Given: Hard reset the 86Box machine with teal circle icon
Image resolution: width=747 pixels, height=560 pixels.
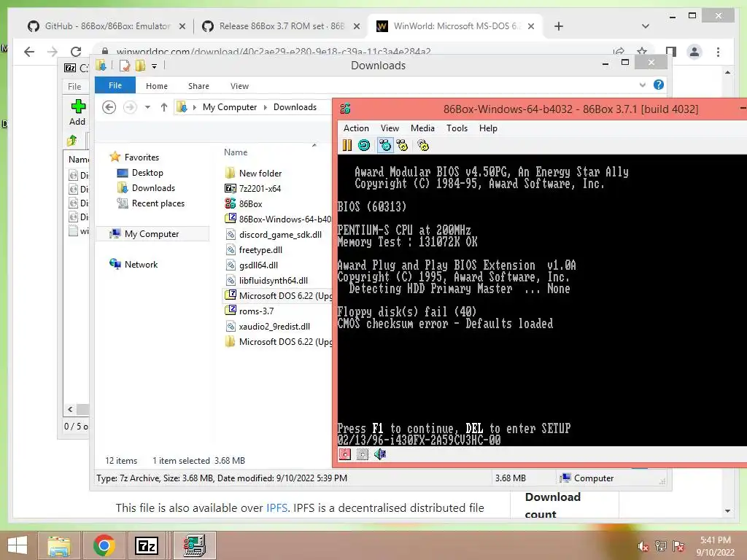Looking at the screenshot, I should point(364,145).
